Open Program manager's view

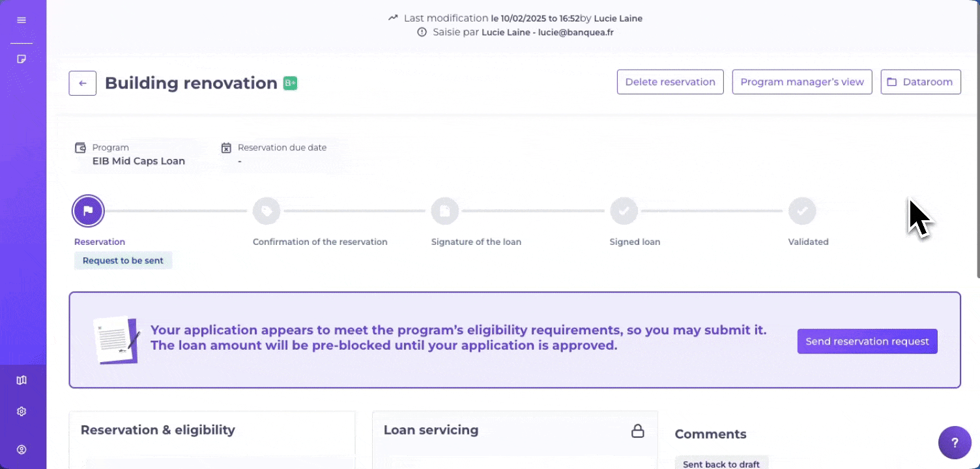[x=801, y=82]
